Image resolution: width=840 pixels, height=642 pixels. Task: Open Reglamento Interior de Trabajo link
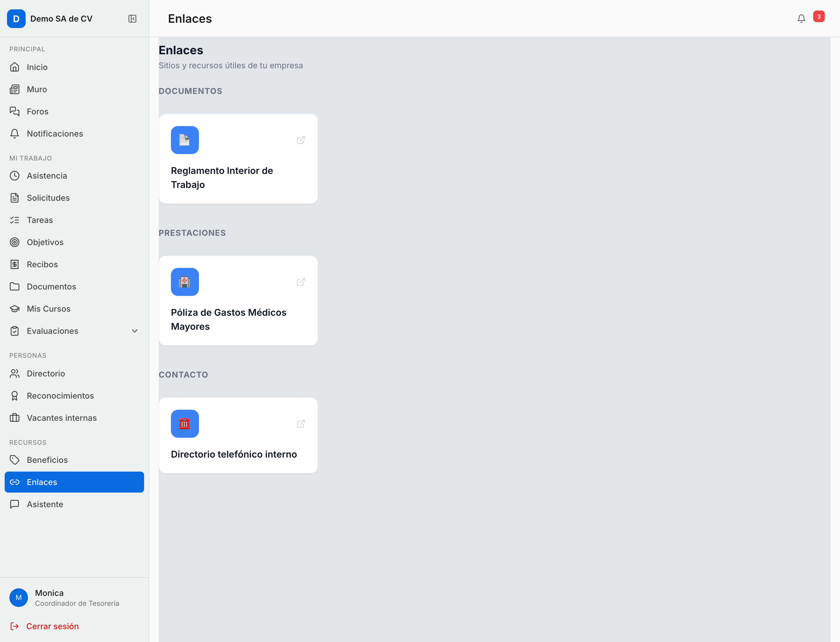tap(238, 158)
